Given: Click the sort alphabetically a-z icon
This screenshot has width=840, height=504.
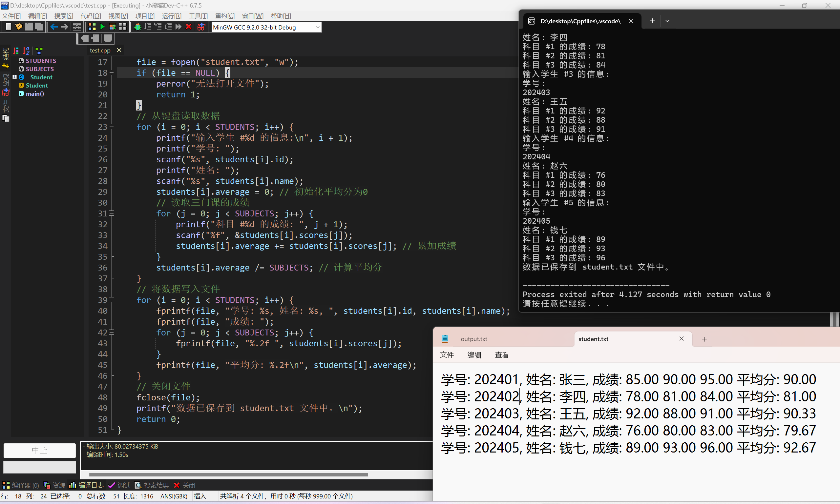Looking at the screenshot, I should point(26,50).
